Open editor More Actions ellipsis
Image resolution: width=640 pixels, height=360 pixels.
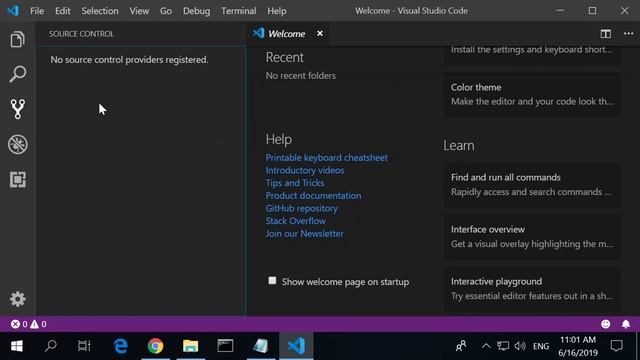(x=629, y=34)
